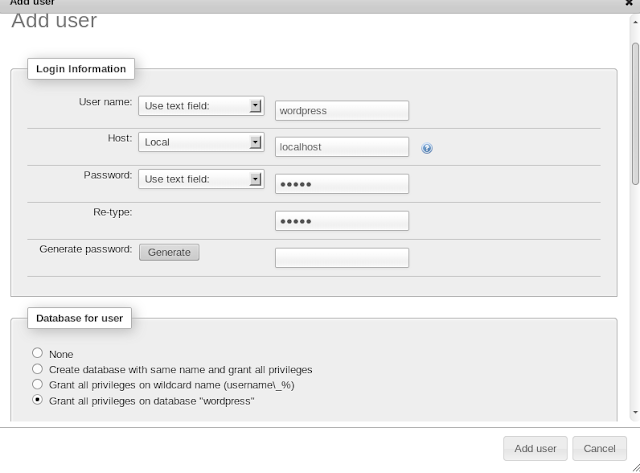The width and height of the screenshot is (640, 473).
Task: Click the vertical scrollbar thumb
Action: click(635, 113)
